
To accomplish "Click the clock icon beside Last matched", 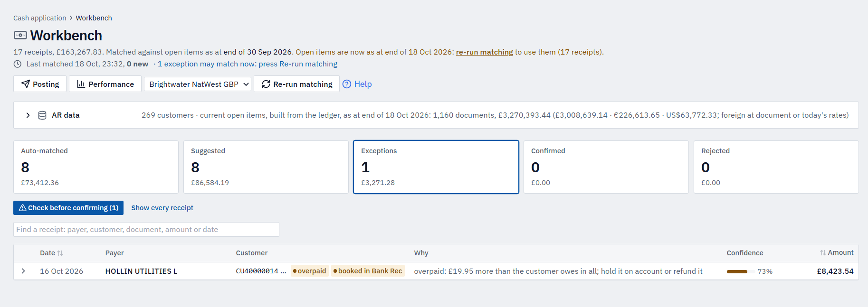I will pos(18,64).
